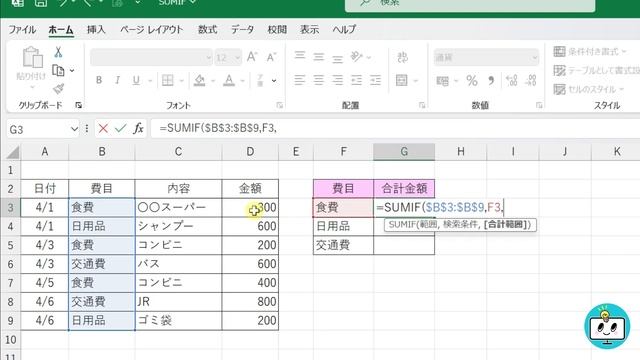Open the ファイル tab
This screenshot has height=360, width=640.
pyautogui.click(x=22, y=30)
